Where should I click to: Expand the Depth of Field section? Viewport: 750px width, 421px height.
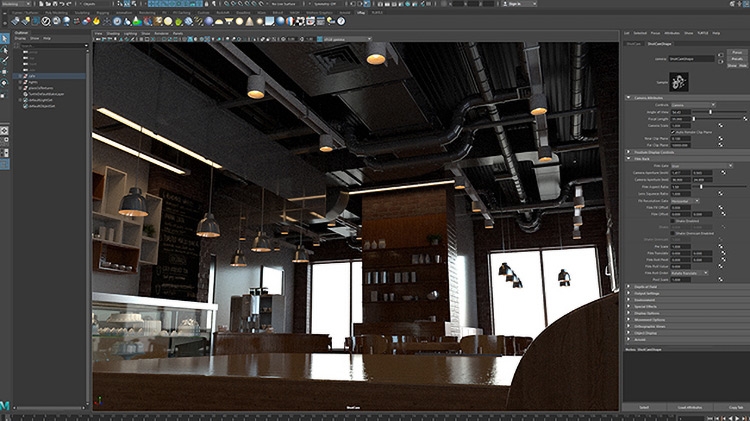tap(629, 287)
